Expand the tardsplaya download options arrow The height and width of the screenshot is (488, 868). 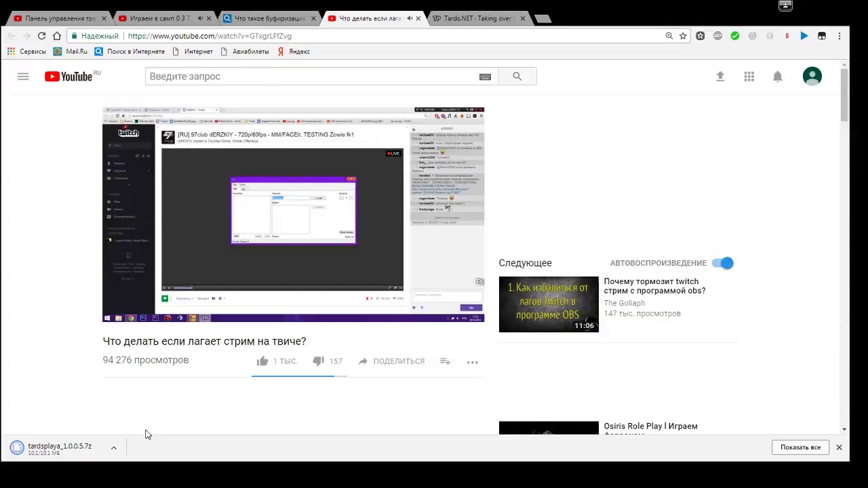point(114,447)
